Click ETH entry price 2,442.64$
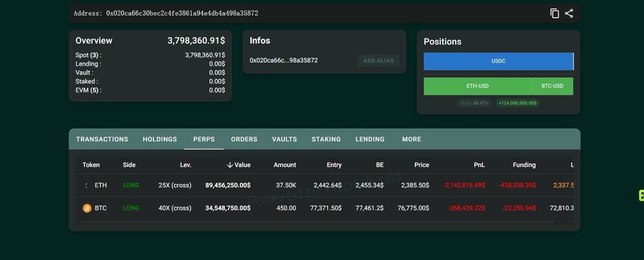 (326, 185)
